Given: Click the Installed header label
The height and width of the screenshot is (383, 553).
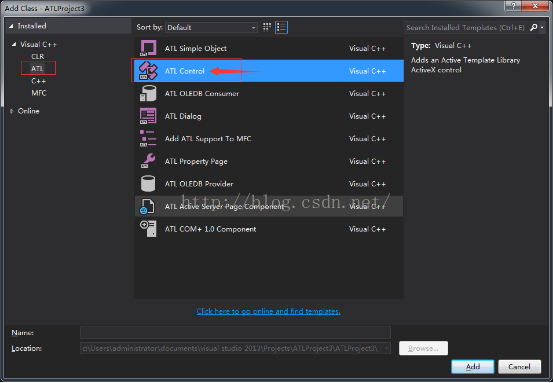Looking at the screenshot, I should coord(32,26).
